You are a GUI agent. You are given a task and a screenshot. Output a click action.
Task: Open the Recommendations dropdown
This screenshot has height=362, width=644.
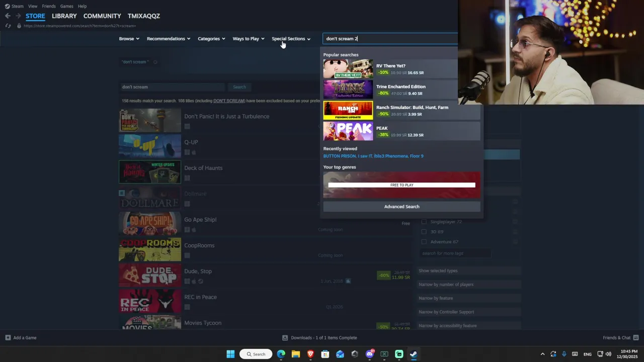pos(169,39)
